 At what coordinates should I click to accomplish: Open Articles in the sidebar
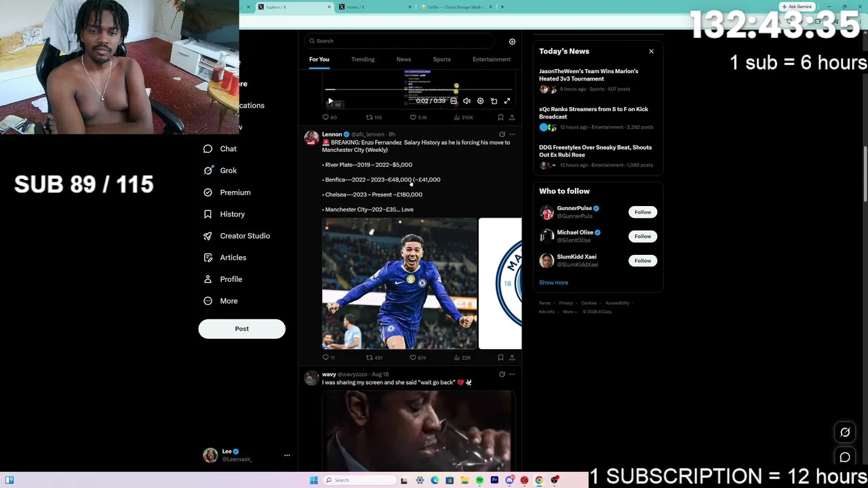[224, 258]
